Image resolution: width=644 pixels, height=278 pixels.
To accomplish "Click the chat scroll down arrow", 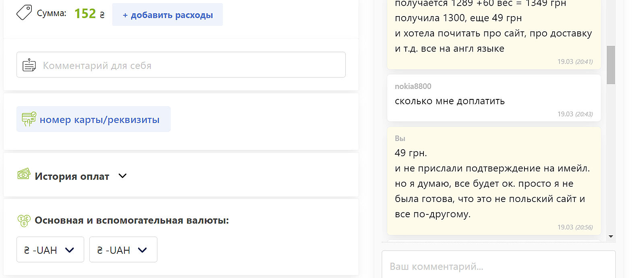I will (x=611, y=237).
